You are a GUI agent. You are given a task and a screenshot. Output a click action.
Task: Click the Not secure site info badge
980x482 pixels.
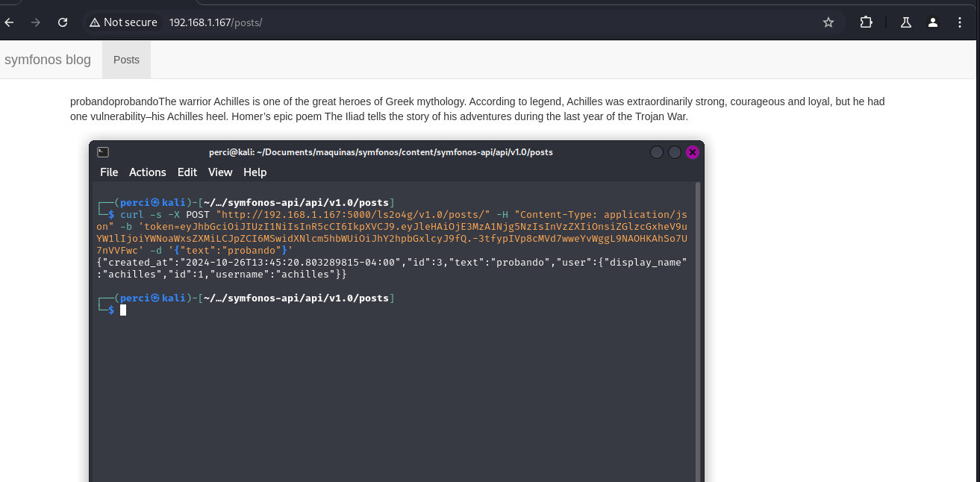124,22
